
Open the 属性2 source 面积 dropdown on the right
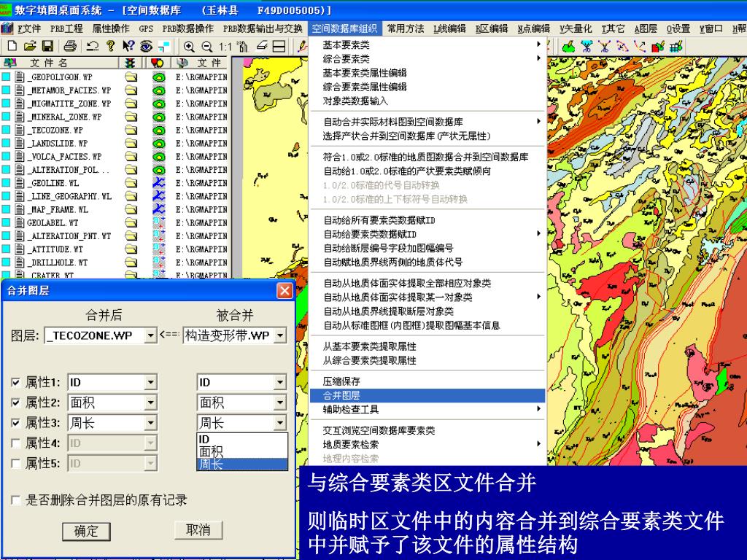pos(280,402)
